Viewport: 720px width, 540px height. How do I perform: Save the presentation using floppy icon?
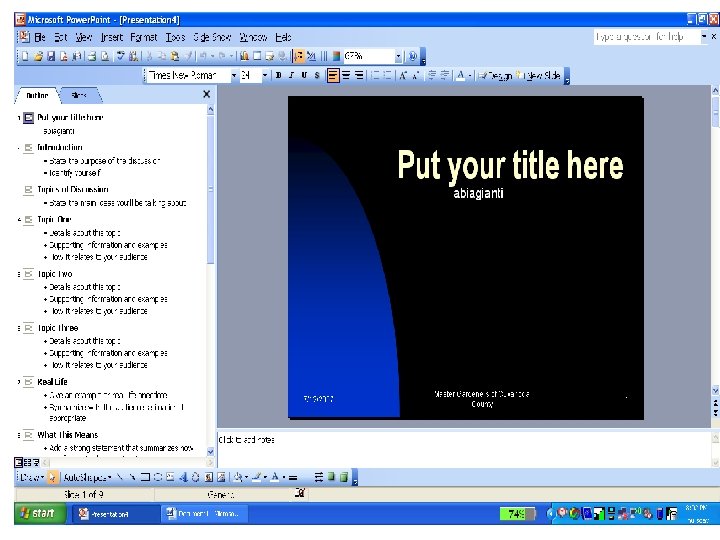pyautogui.click(x=51, y=56)
